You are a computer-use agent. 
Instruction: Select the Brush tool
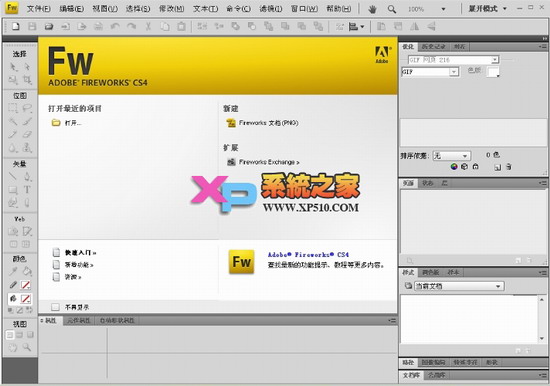[27, 121]
